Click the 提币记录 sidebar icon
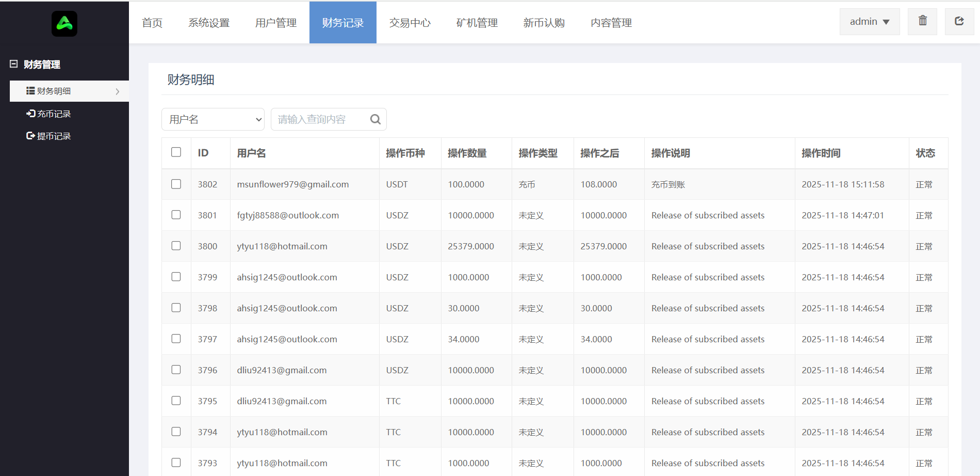The image size is (980, 476). 30,136
